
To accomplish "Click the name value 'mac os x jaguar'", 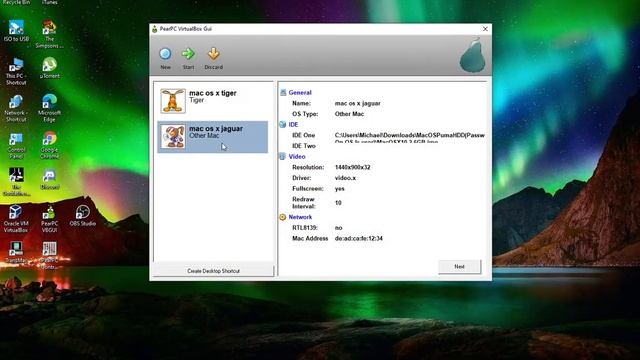I will 358,103.
